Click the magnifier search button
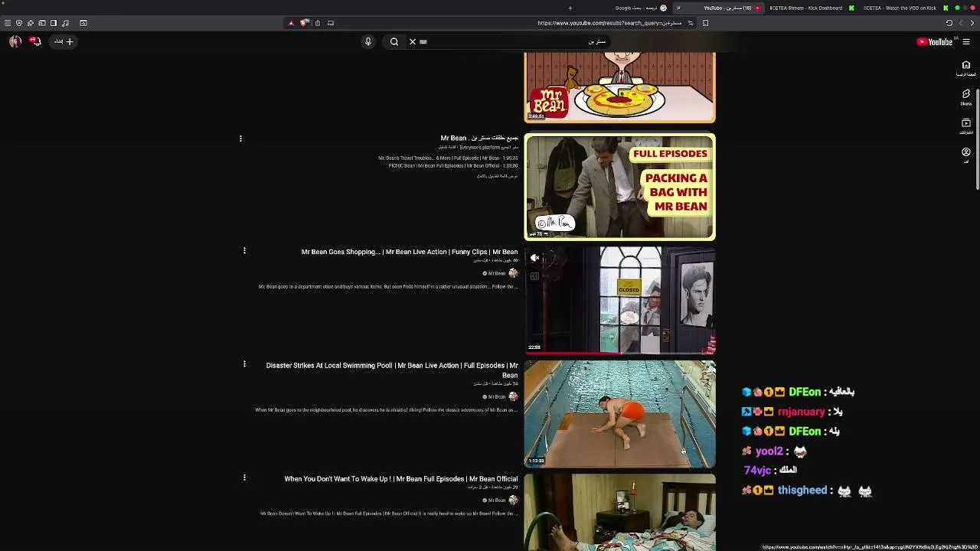This screenshot has width=980, height=551. [x=394, y=42]
